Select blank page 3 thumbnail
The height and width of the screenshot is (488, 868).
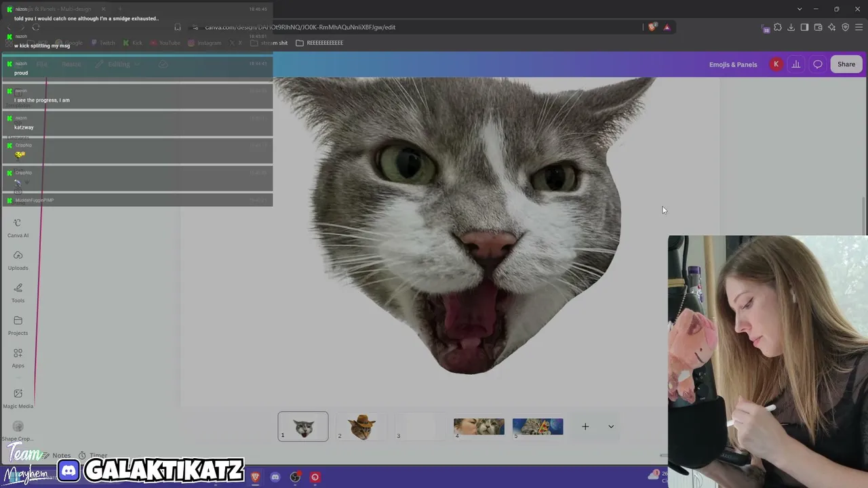(420, 426)
